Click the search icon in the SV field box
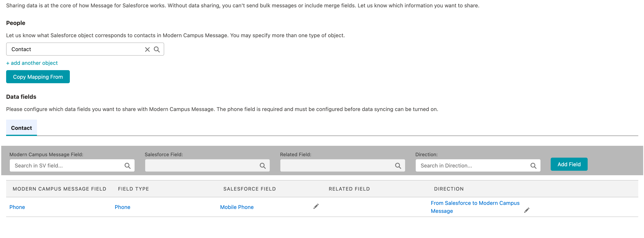Screen dimensions: 644x238 click(128, 165)
